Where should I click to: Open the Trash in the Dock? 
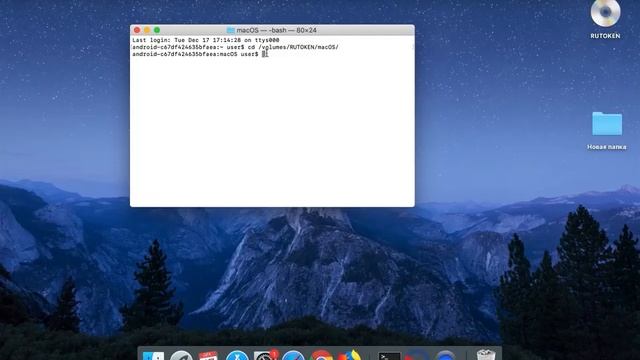point(486,355)
